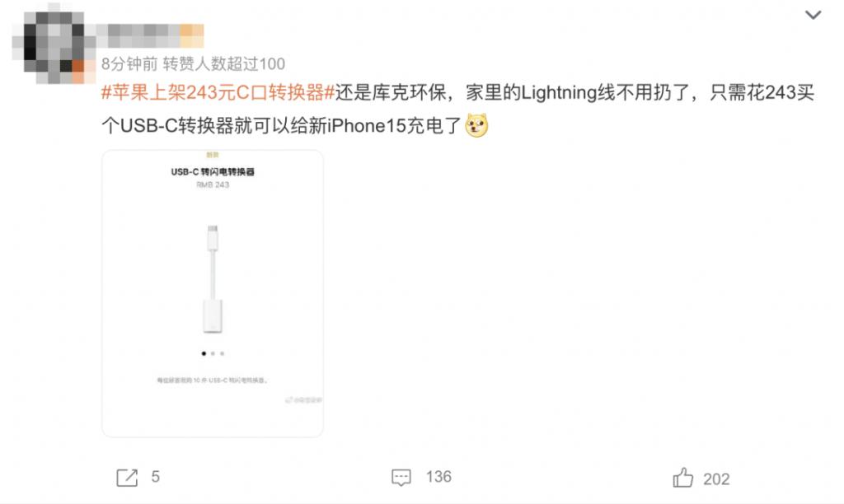Viewport: 844px width, 504px height.
Task: Click the pixelated username next to avatar
Action: coord(152,35)
